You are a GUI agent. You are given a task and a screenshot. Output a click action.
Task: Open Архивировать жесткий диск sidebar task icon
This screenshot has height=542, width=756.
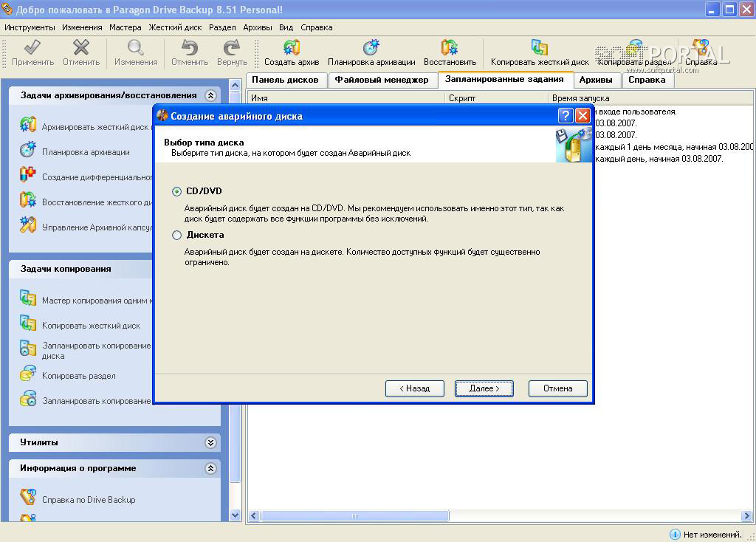(28, 124)
